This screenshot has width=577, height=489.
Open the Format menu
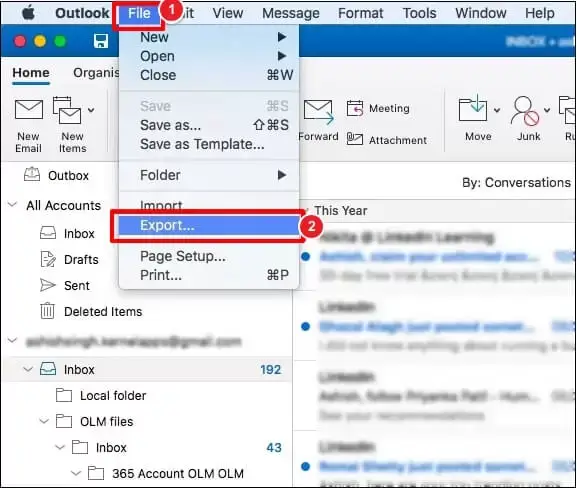361,13
